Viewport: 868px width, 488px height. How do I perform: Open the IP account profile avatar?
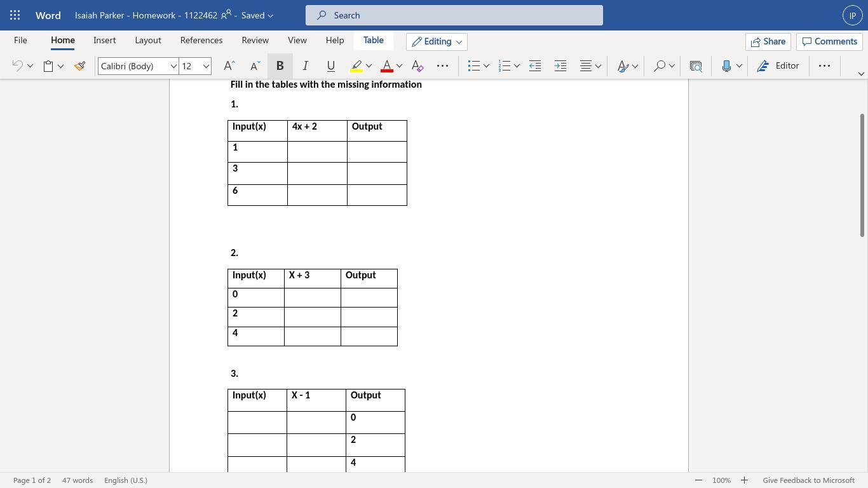[x=853, y=15]
